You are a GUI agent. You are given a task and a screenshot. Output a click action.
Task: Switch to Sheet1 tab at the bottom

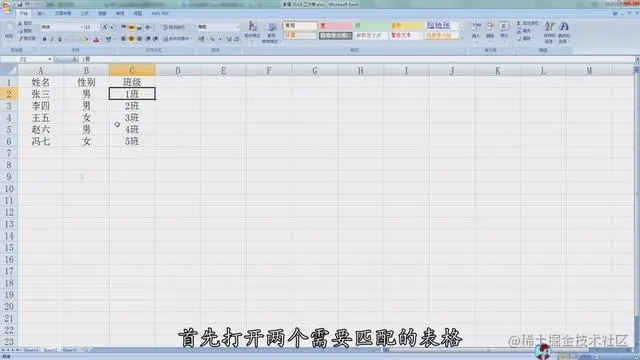31,350
